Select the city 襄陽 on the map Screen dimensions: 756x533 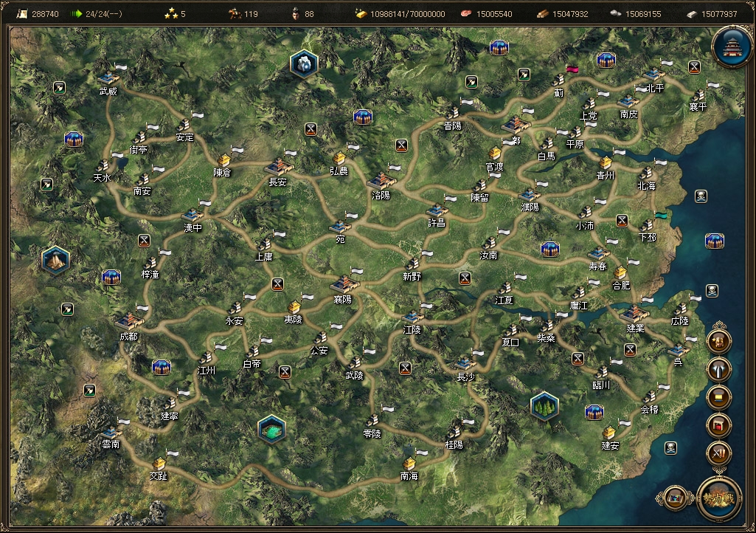(x=344, y=289)
